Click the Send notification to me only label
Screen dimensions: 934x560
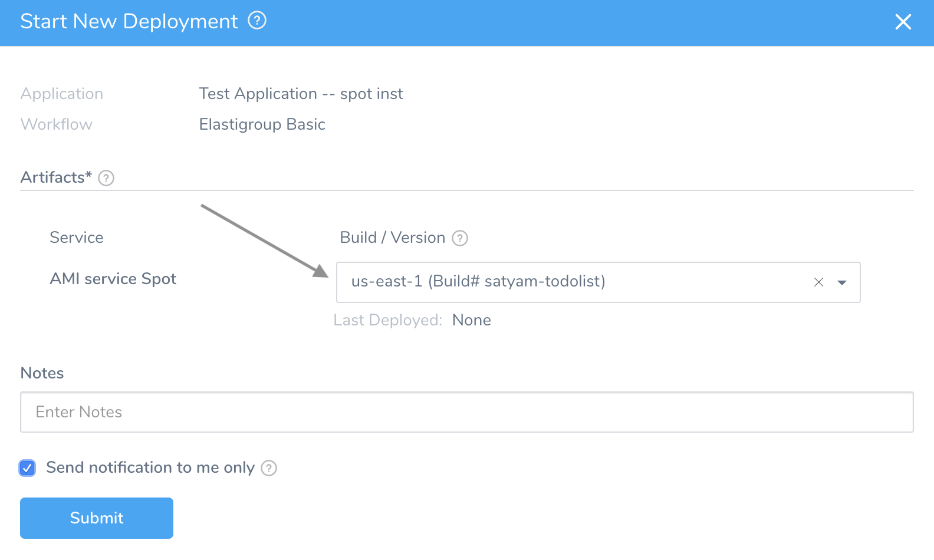[x=150, y=467]
